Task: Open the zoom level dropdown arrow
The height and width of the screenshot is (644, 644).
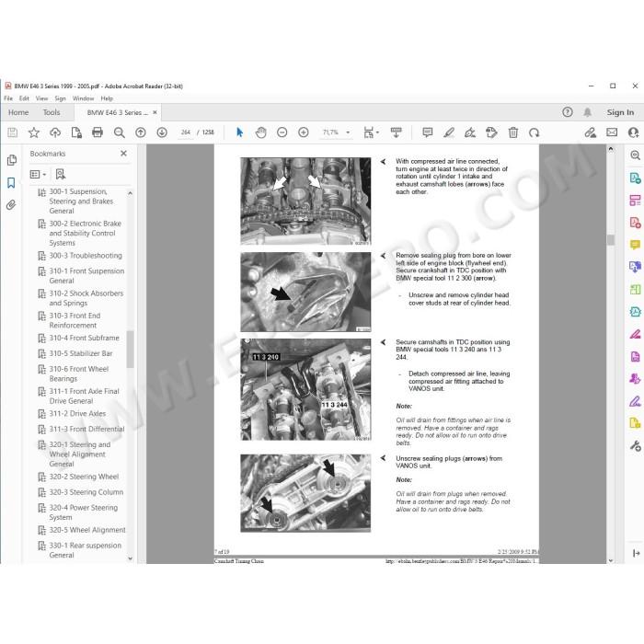Action: 348,132
